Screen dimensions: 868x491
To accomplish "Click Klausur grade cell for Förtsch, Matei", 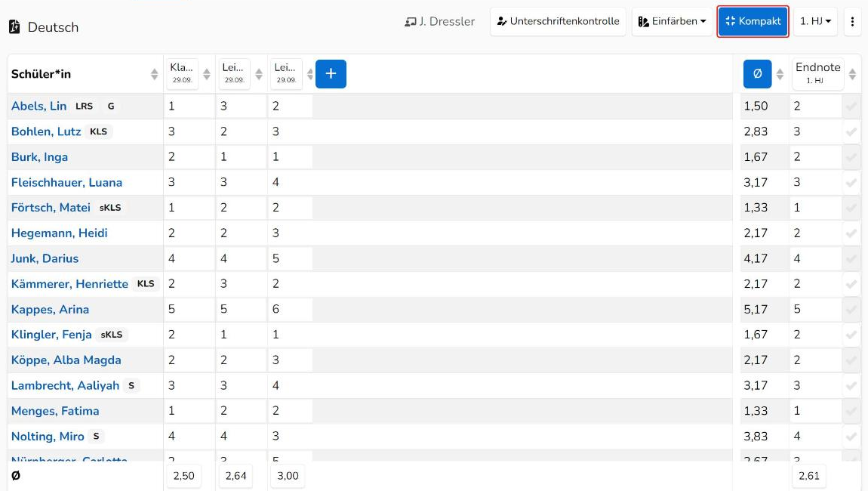I will (x=189, y=208).
